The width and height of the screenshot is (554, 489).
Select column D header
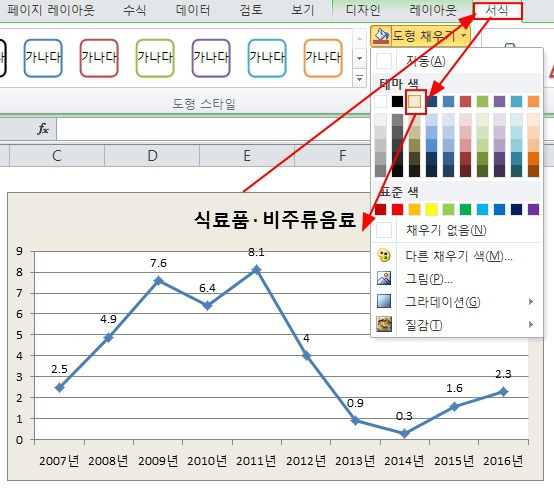152,155
